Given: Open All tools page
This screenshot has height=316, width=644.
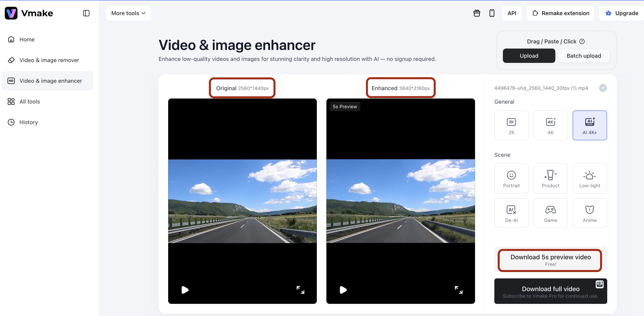Looking at the screenshot, I should (x=47, y=101).
